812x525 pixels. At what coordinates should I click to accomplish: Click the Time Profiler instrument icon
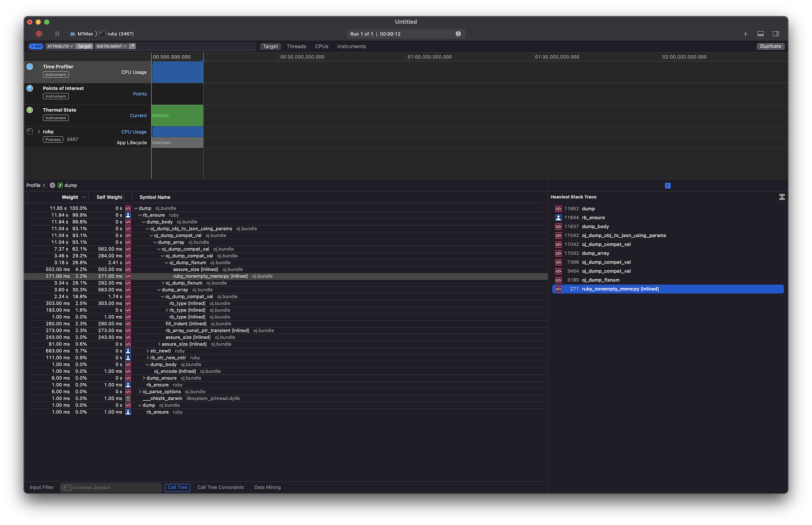(x=30, y=67)
